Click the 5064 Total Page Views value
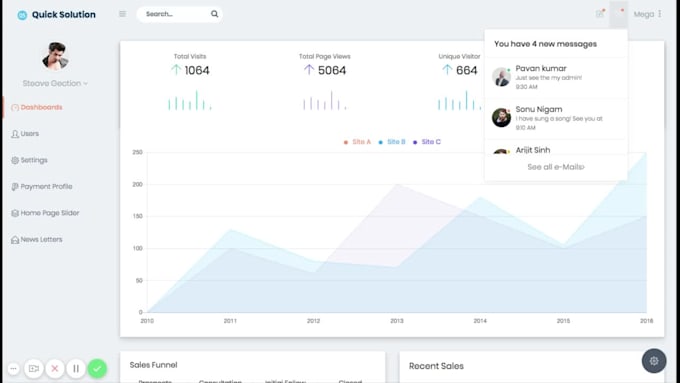This screenshot has width=680, height=383. 332,70
